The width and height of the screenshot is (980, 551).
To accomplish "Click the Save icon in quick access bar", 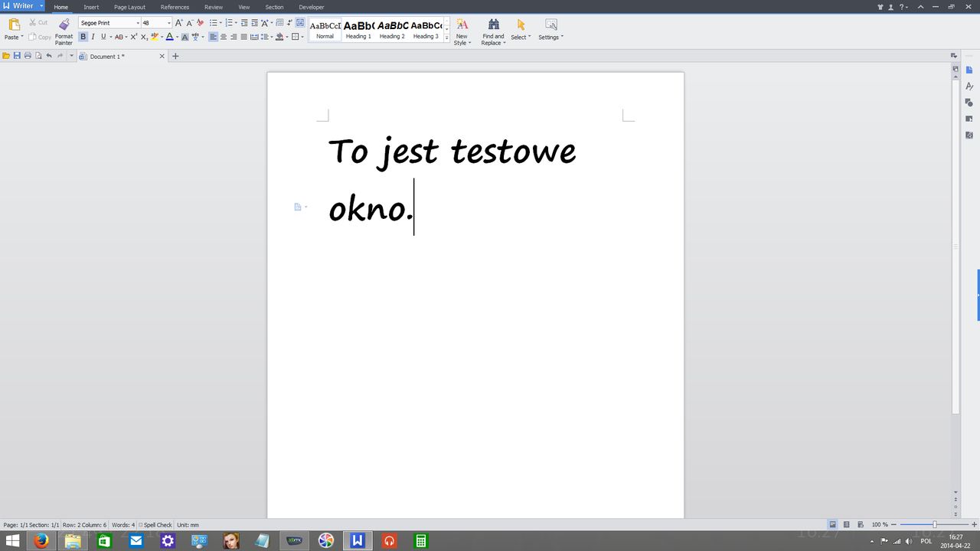I will click(x=17, y=56).
